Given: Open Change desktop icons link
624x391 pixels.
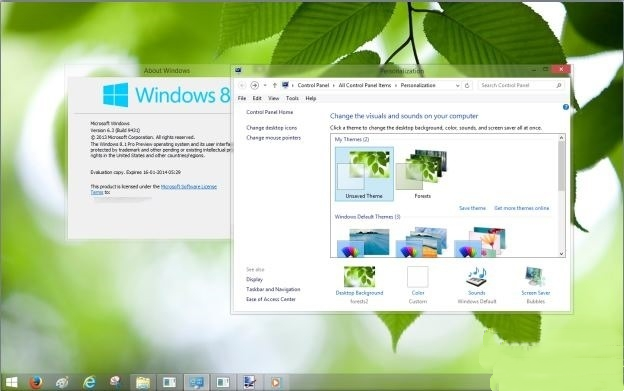Looking at the screenshot, I should [271, 128].
